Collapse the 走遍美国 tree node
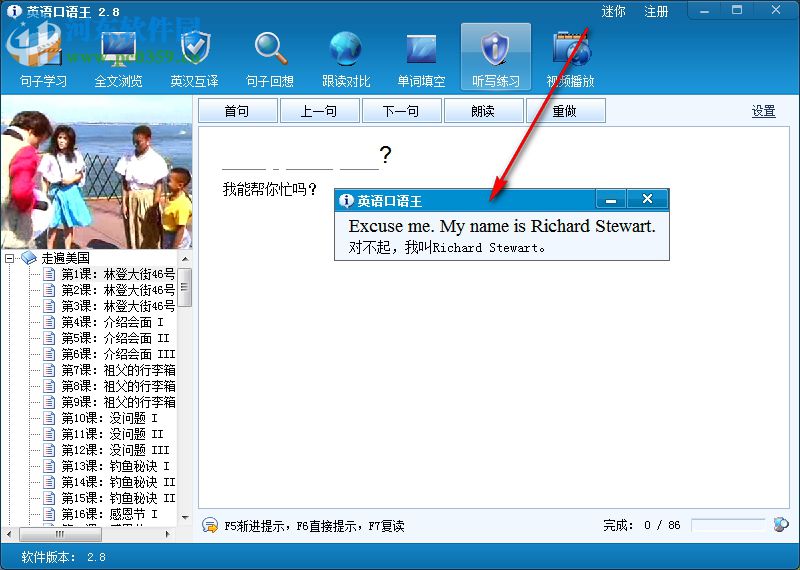800x570 pixels. click(9, 258)
